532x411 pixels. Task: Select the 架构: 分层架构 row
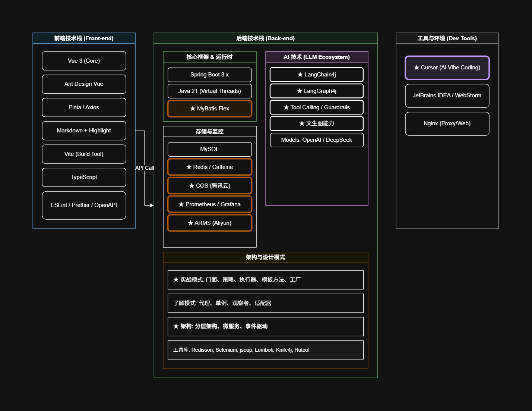266,327
